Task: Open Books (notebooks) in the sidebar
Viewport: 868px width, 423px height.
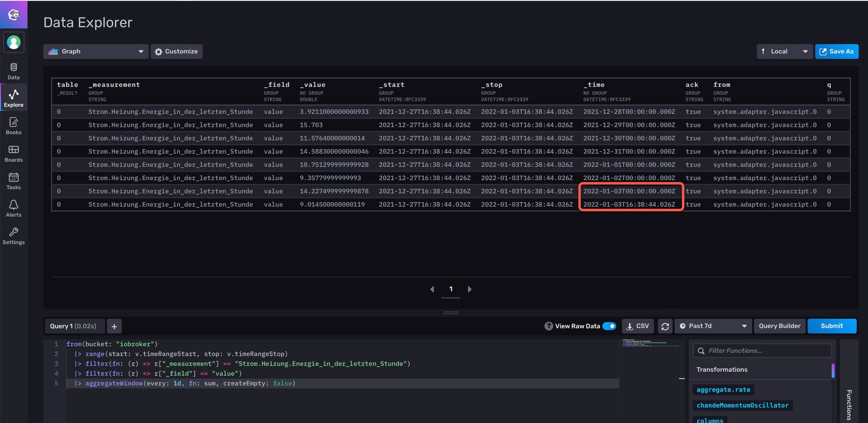Action: coord(14,126)
